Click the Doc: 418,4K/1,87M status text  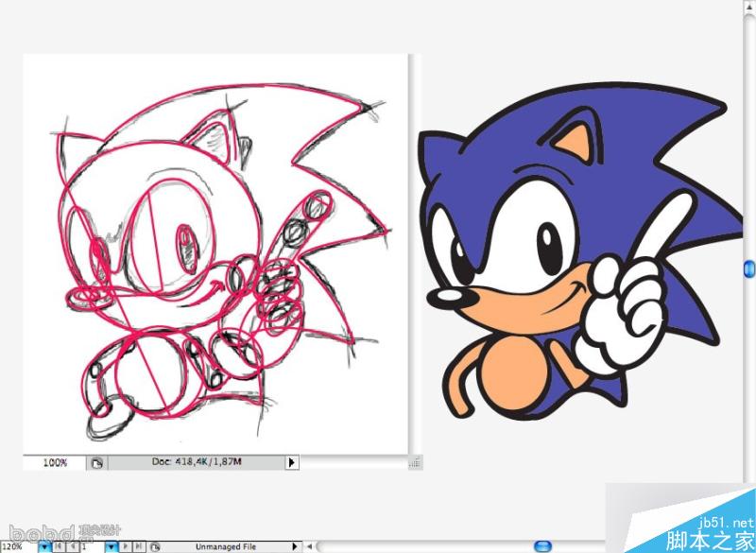coord(197,462)
